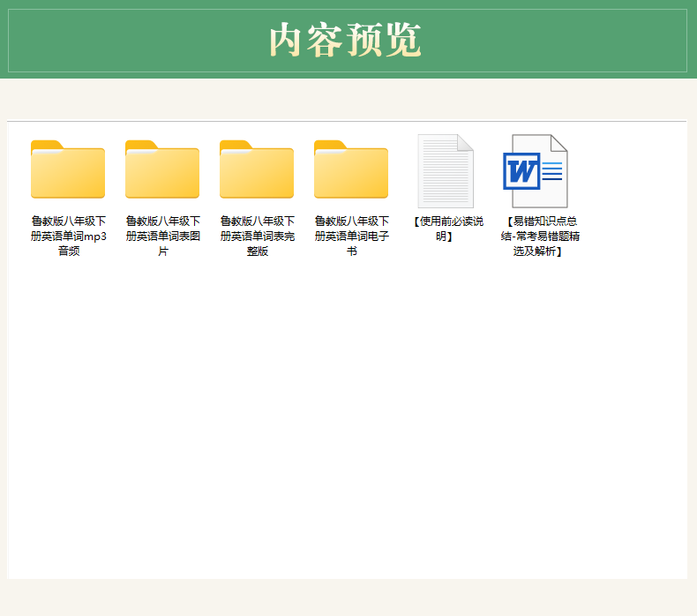Select the label 【易错知识点总结-常考易错题精选及解析】
Screen dimensions: 697x616
540,237
